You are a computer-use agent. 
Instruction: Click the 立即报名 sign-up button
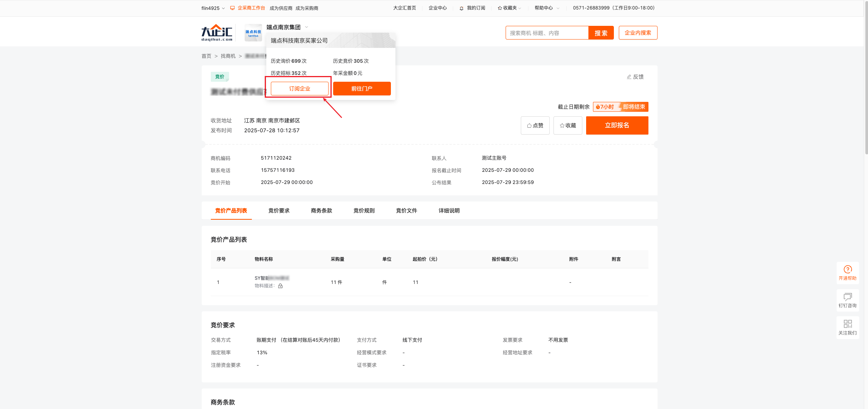617,125
